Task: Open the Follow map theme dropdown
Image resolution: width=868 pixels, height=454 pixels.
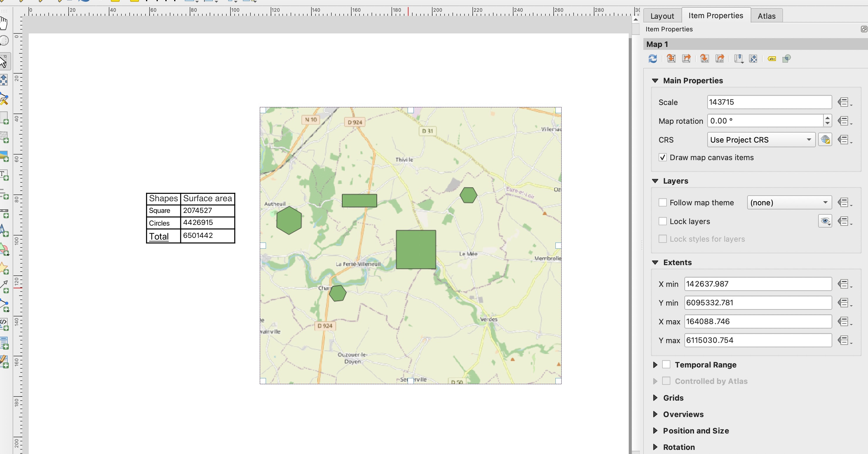Action: (x=789, y=202)
